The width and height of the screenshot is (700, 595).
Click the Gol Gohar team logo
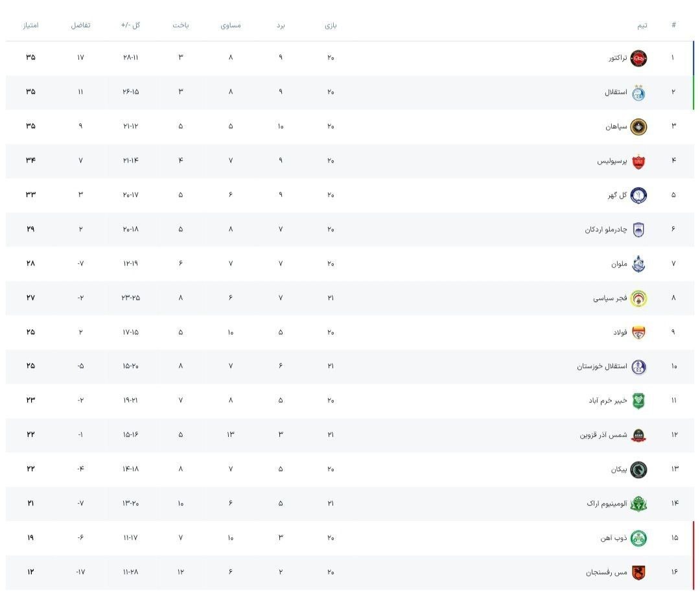coord(638,195)
